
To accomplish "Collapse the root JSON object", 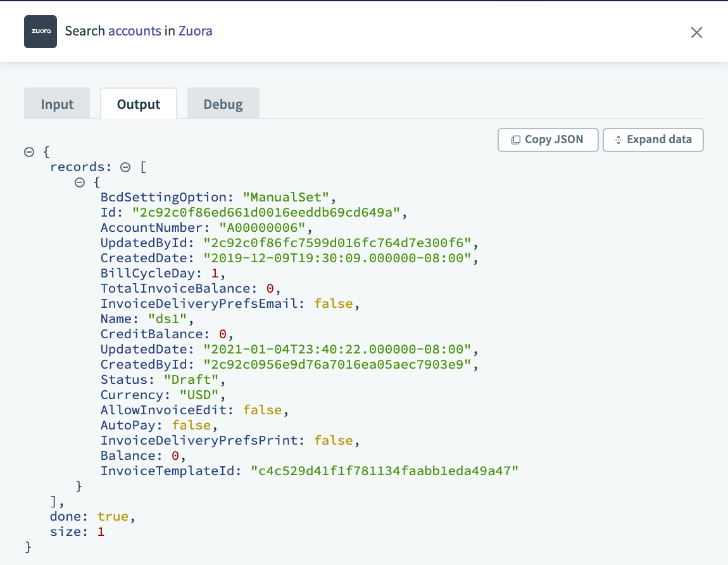I will coord(28,151).
